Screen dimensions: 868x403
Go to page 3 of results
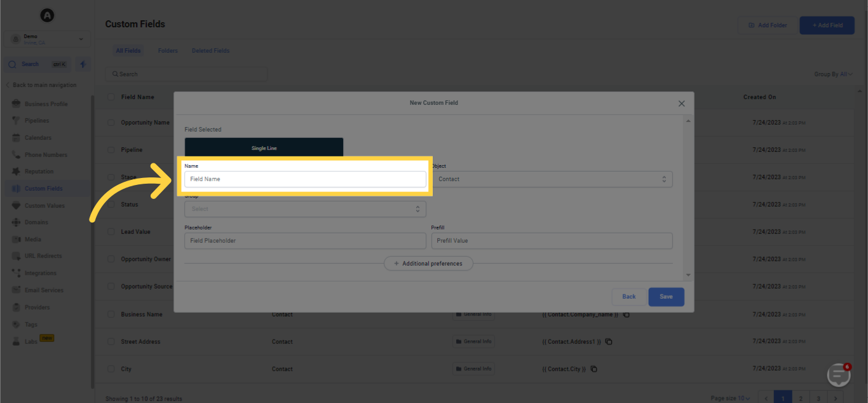click(x=818, y=399)
